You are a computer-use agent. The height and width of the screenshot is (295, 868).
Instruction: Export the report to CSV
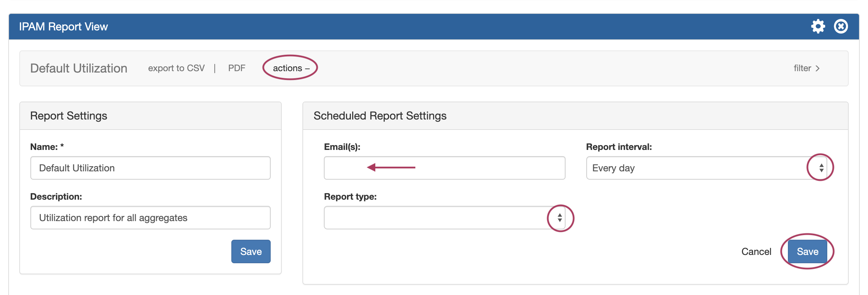(176, 68)
